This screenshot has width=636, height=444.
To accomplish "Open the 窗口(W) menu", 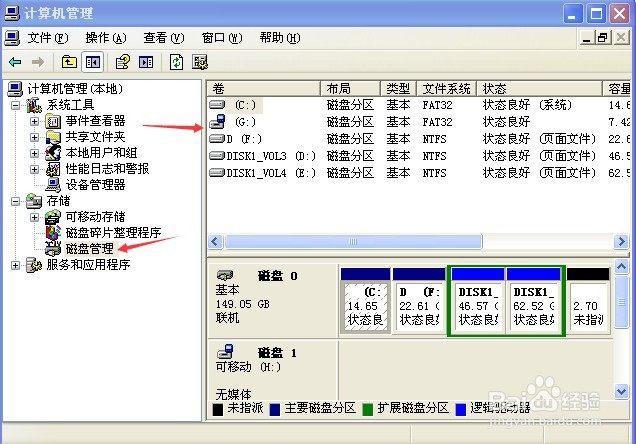I will click(x=222, y=38).
